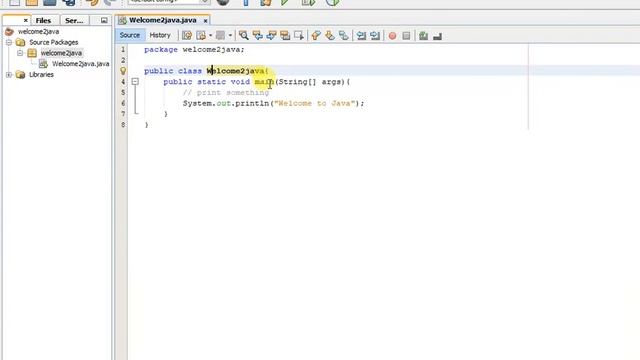Click Shift Line Right icon
This screenshot has height=360, width=640.
pos(375,36)
